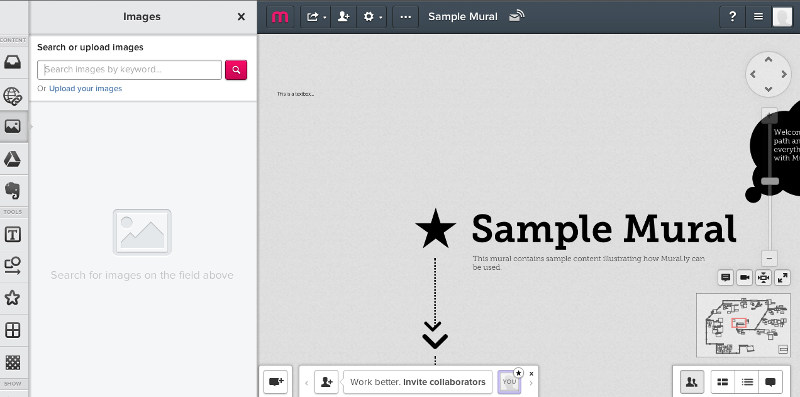Click the mural description text under title

click(x=588, y=263)
